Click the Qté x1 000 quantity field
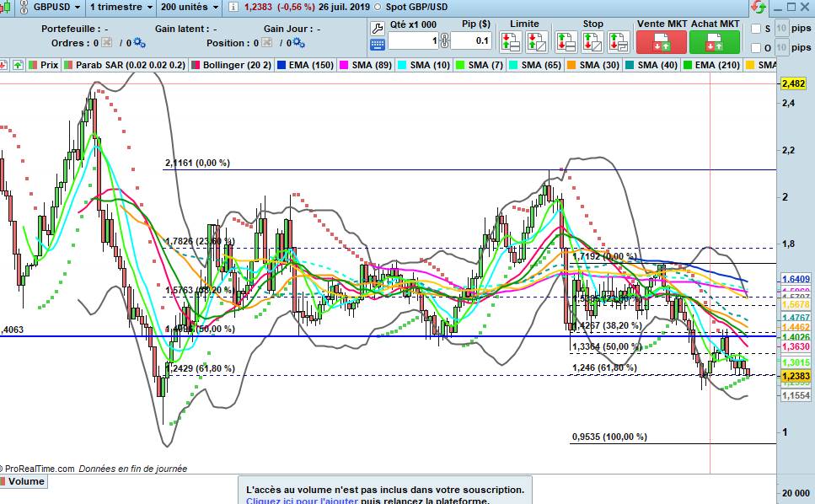Image resolution: width=815 pixels, height=504 pixels. pos(414,41)
